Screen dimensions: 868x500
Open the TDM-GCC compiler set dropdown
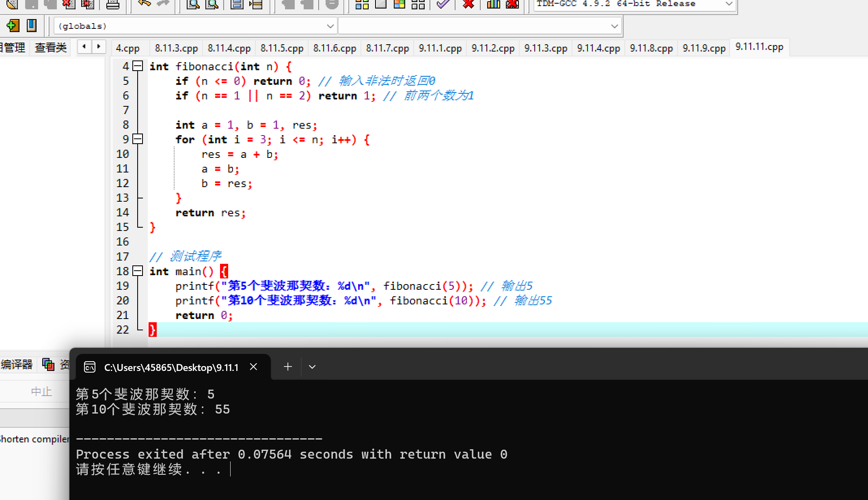(x=729, y=4)
